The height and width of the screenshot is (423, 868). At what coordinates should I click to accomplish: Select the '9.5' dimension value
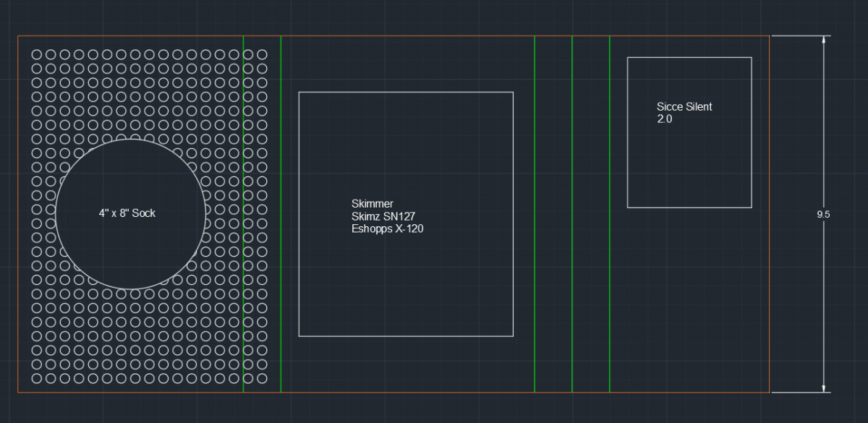tap(823, 214)
